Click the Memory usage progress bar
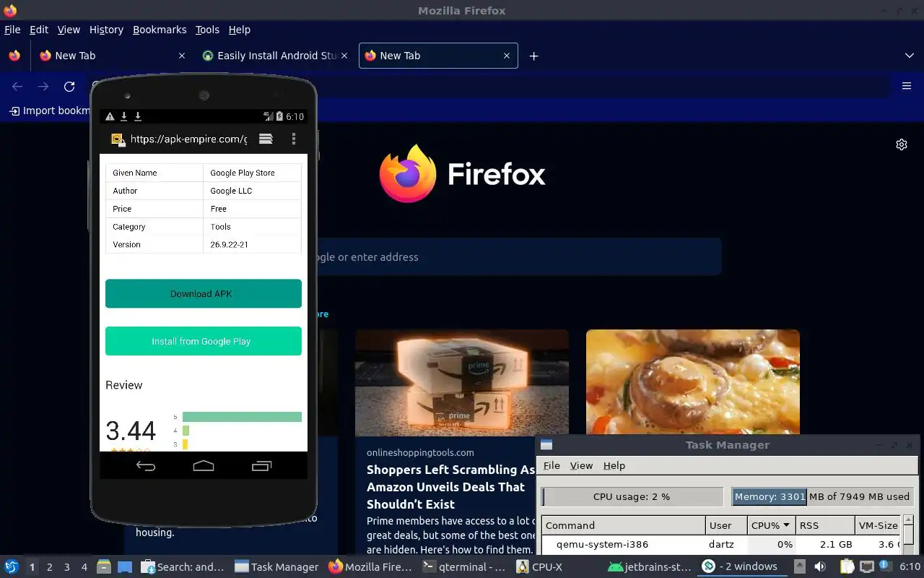924x578 pixels. 822,496
